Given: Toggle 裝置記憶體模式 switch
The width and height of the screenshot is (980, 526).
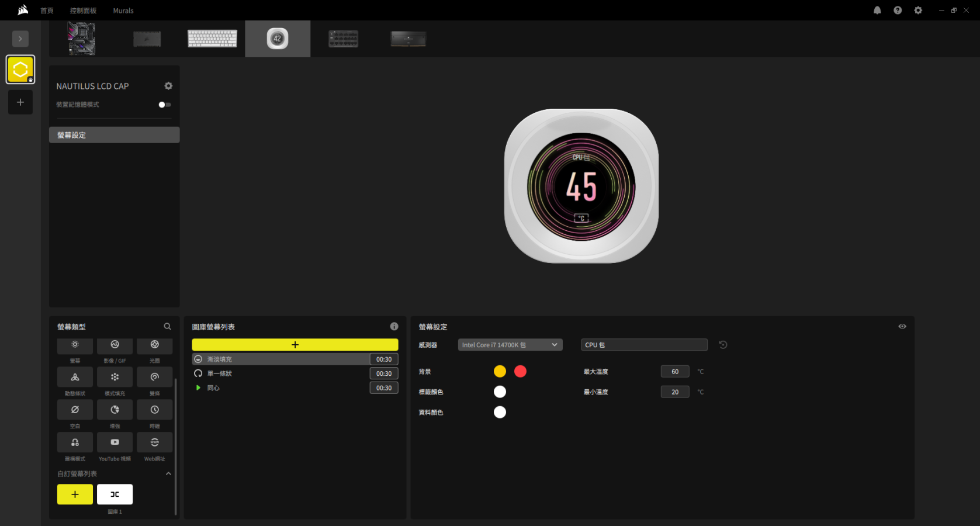Looking at the screenshot, I should [x=165, y=105].
